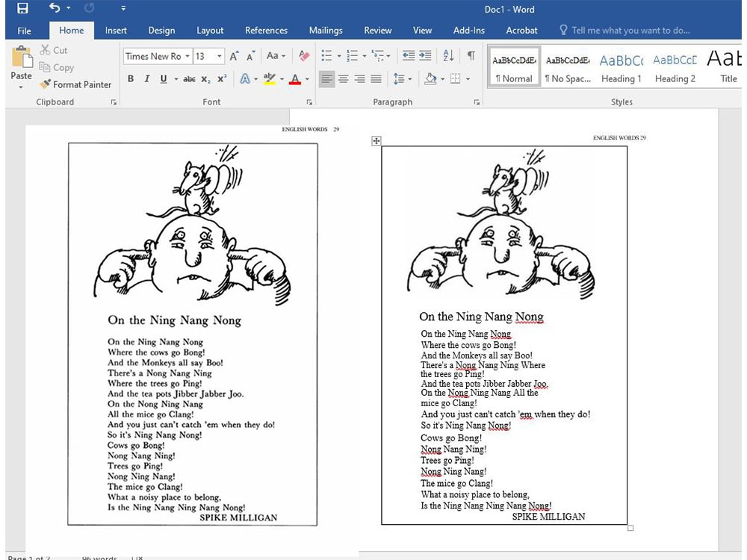Viewport: 747px width, 560px height.
Task: Click the Copy button
Action: coord(56,67)
